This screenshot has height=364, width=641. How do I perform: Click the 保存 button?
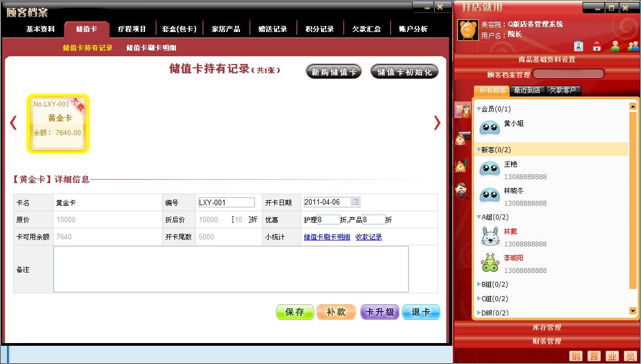coord(295,312)
